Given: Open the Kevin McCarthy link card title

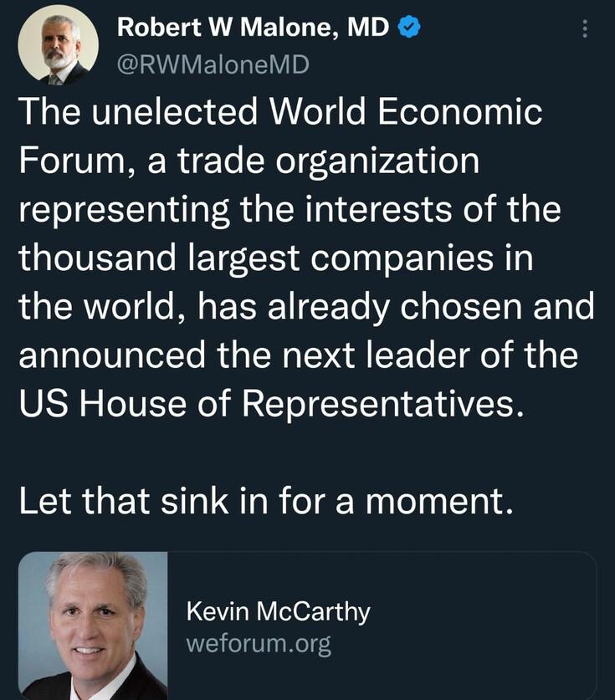Looking at the screenshot, I should [279, 611].
